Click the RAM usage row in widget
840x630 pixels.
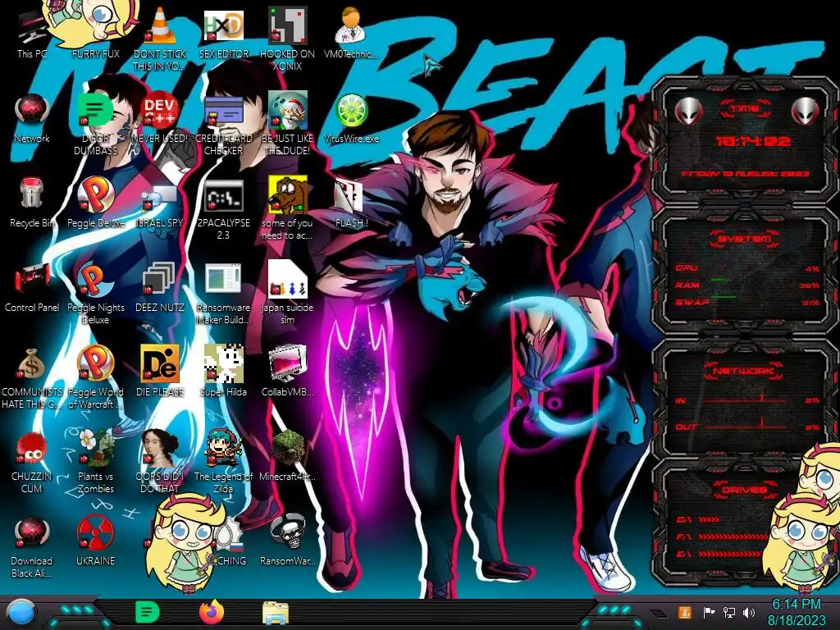[x=748, y=285]
